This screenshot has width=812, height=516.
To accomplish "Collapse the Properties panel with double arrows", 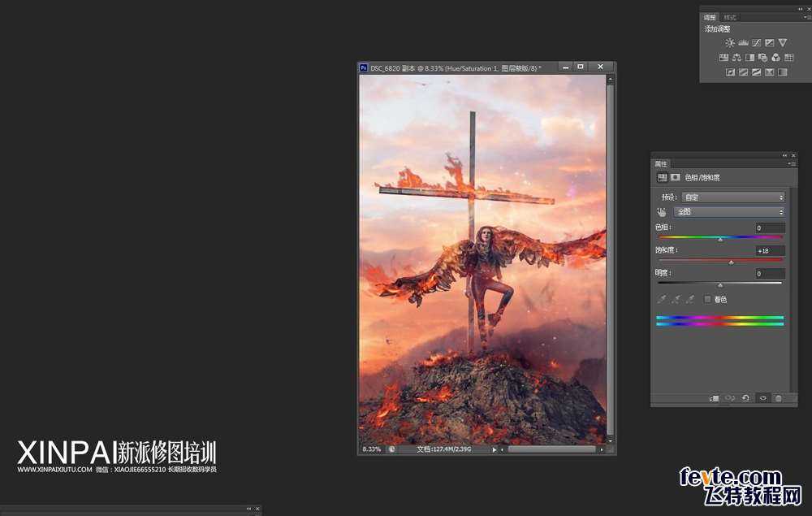I will 785,155.
